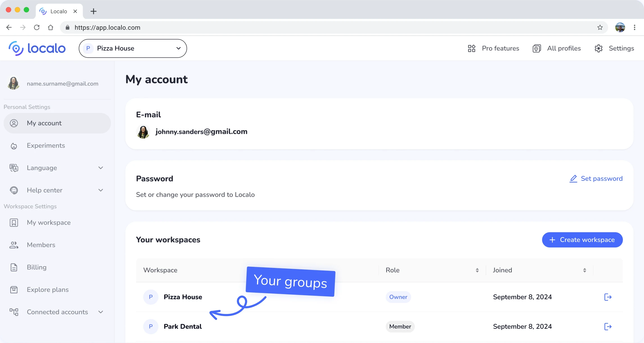This screenshot has height=343, width=644.
Task: Sort workspaces by the Joined column
Action: point(584,270)
